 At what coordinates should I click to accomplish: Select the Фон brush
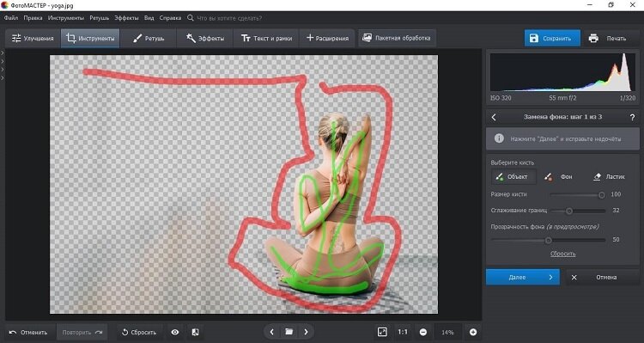tap(560, 177)
